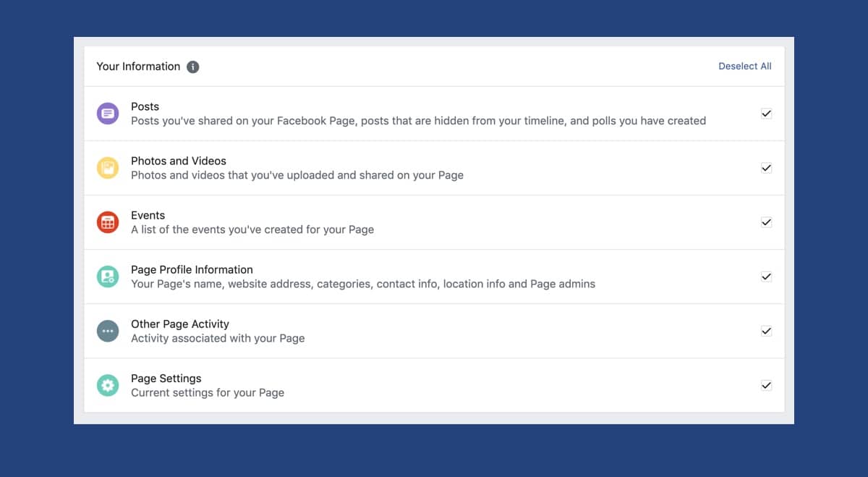Uncheck the Photos and Videos checkbox
The image size is (868, 477).
pyautogui.click(x=766, y=168)
